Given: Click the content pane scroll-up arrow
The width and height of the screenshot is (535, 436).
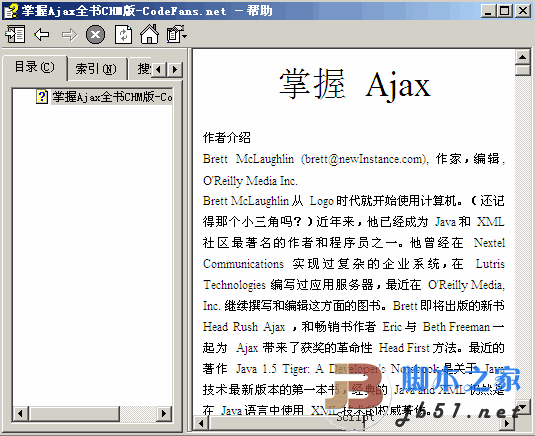Looking at the screenshot, I should pos(522,57).
